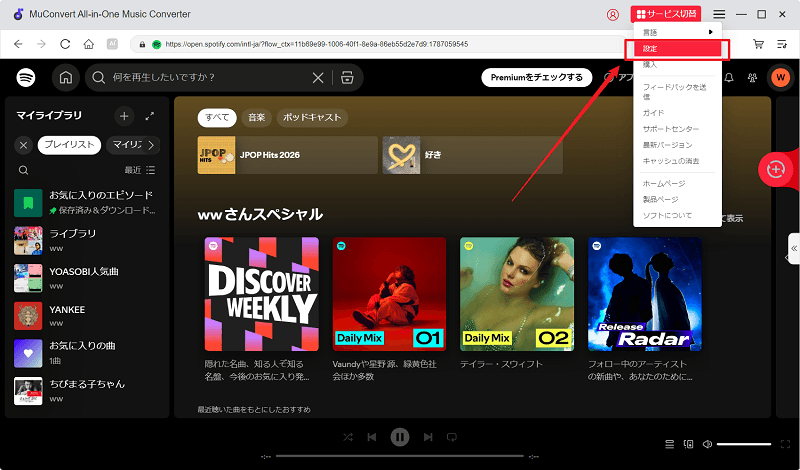Open the hamburger menu in title bar
Screen dimensions: 800x470
tap(719, 14)
